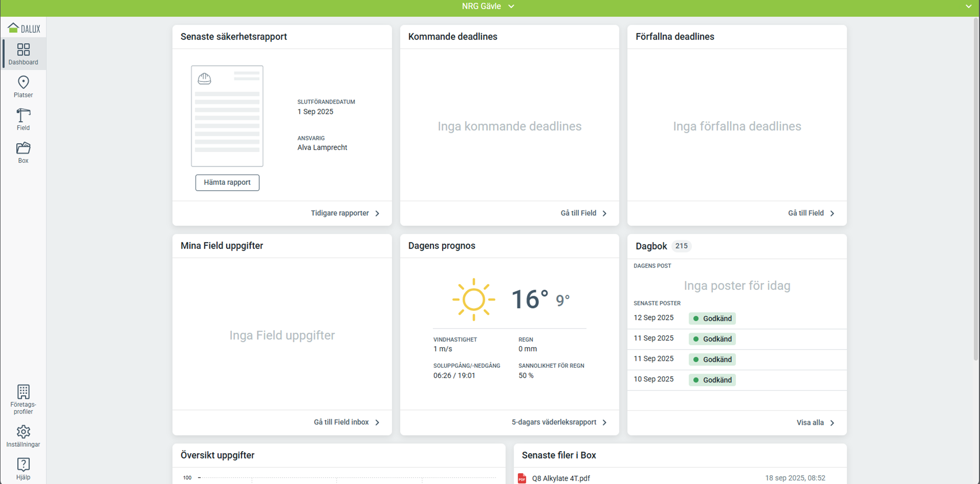The height and width of the screenshot is (484, 980).
Task: Click the safety report thumbnail
Action: tap(227, 116)
